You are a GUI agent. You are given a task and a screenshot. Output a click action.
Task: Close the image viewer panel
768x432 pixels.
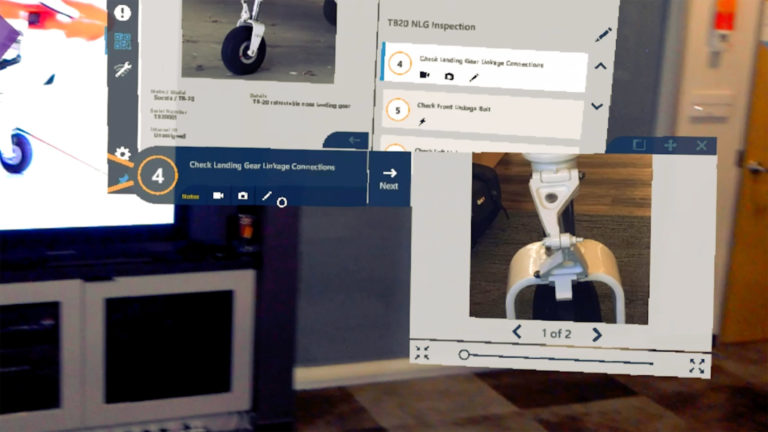[701, 145]
